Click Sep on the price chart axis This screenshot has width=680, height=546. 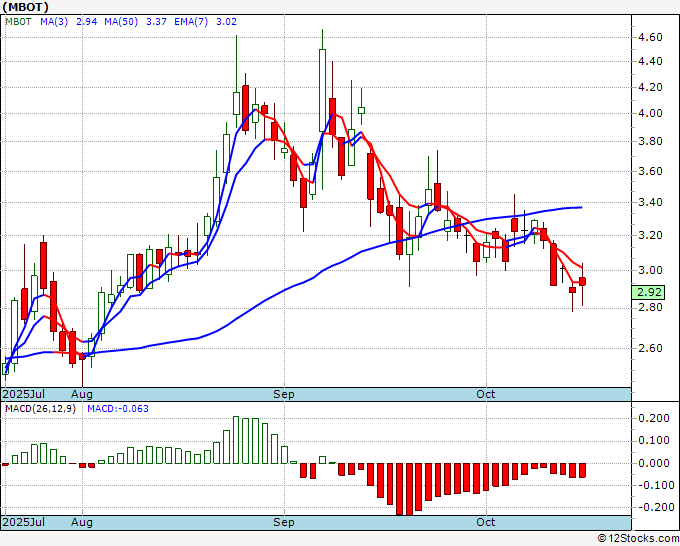pos(284,394)
